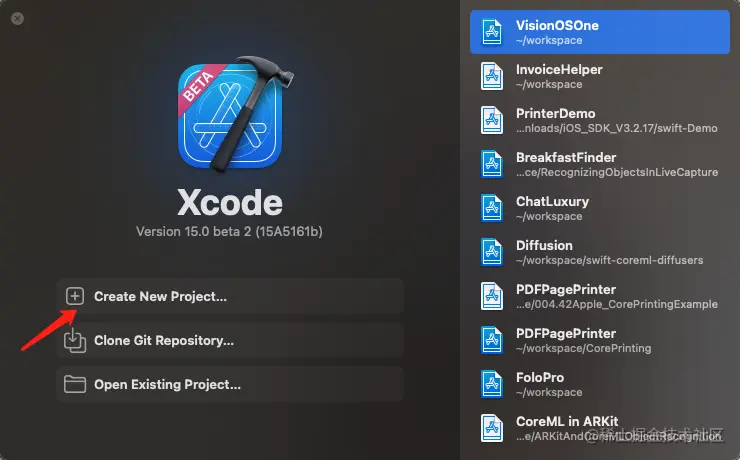The height and width of the screenshot is (460, 740).
Task: Select PDFPagePrinter title above the CorePrintingExample path
Action: pyautogui.click(x=565, y=289)
